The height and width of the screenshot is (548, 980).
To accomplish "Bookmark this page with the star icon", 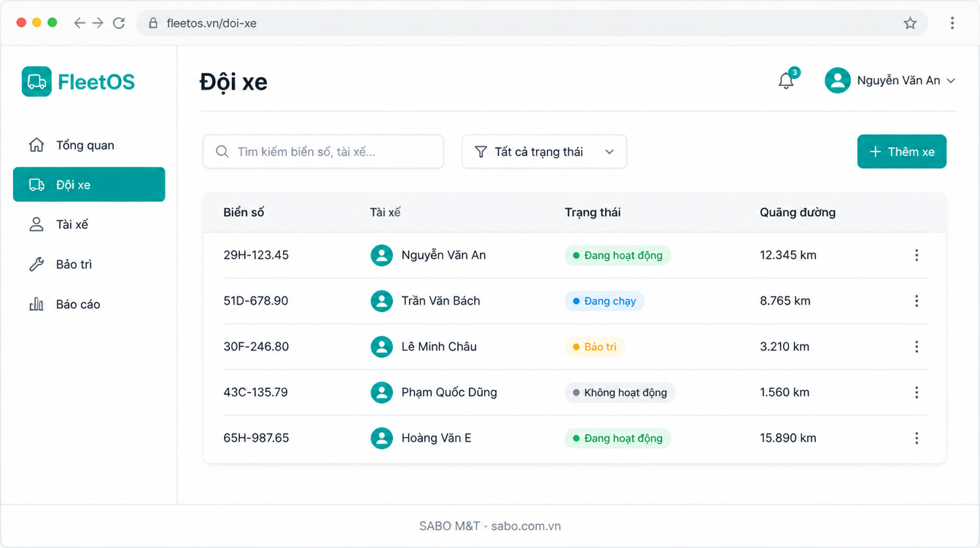I will 910,23.
